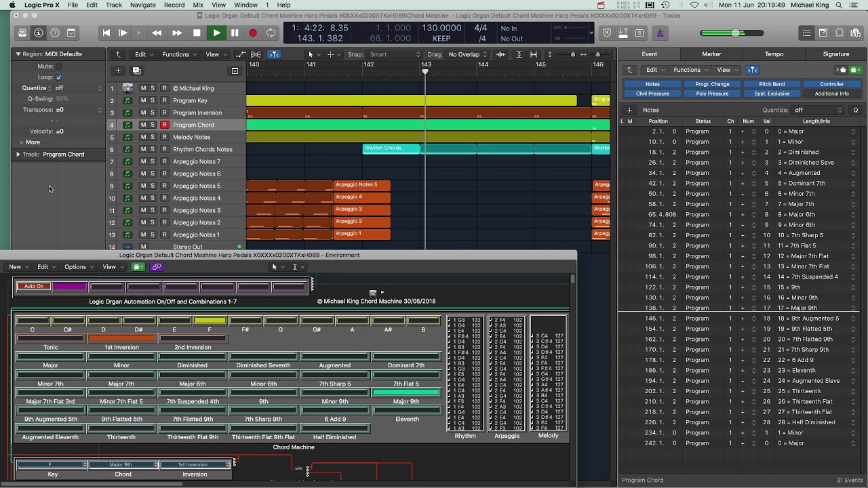Toggle Cycle mode button

(271, 33)
